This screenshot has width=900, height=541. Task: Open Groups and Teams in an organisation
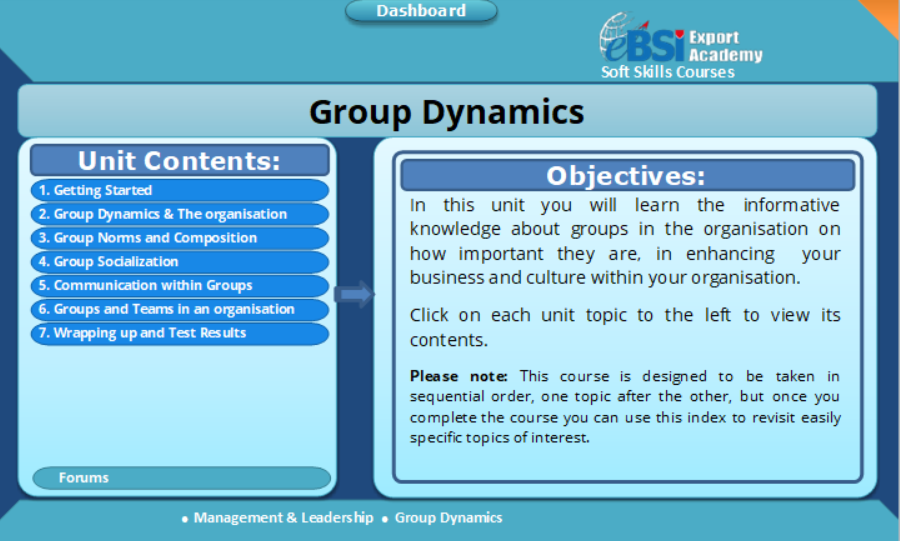tap(180, 309)
